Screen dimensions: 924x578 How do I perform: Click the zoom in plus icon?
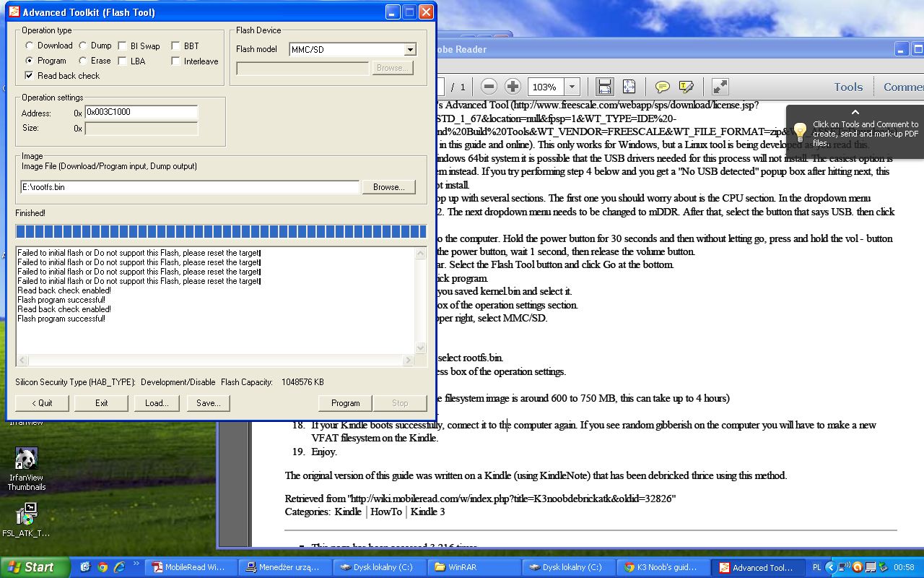[x=513, y=87]
